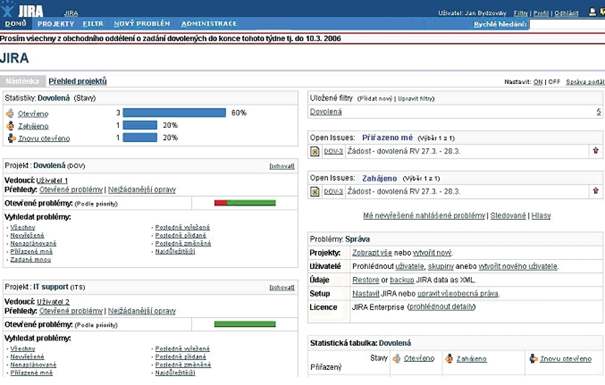This screenshot has height=385, width=605.
Task: Click Nastavit JIRA setup link
Action: tap(366, 294)
